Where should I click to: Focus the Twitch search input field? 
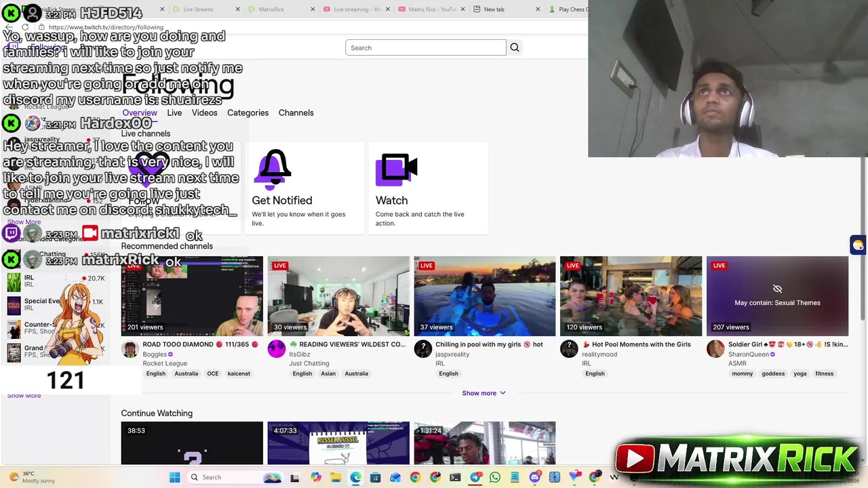coord(426,47)
